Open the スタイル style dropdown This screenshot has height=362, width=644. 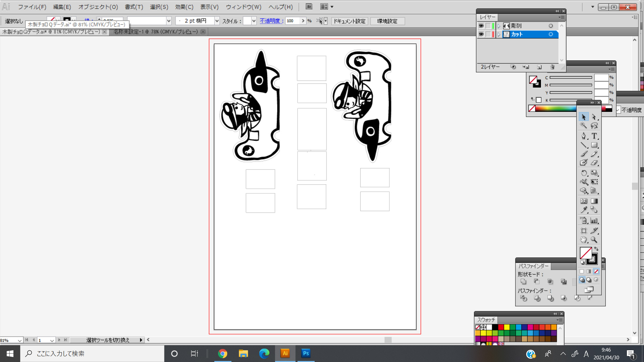click(254, 21)
